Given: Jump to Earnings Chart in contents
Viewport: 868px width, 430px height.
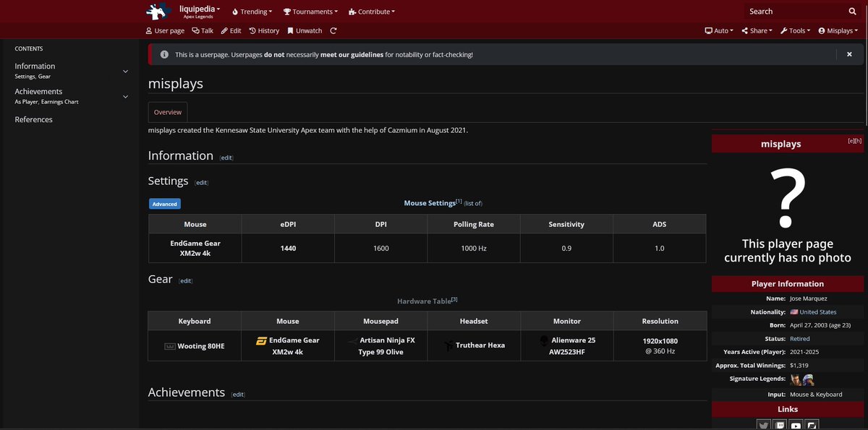Looking at the screenshot, I should click(60, 102).
